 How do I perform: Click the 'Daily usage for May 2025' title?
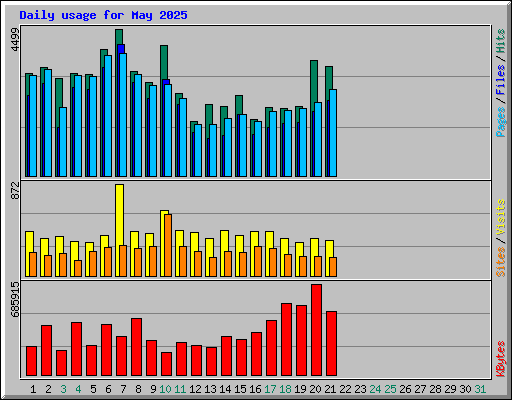click(103, 15)
